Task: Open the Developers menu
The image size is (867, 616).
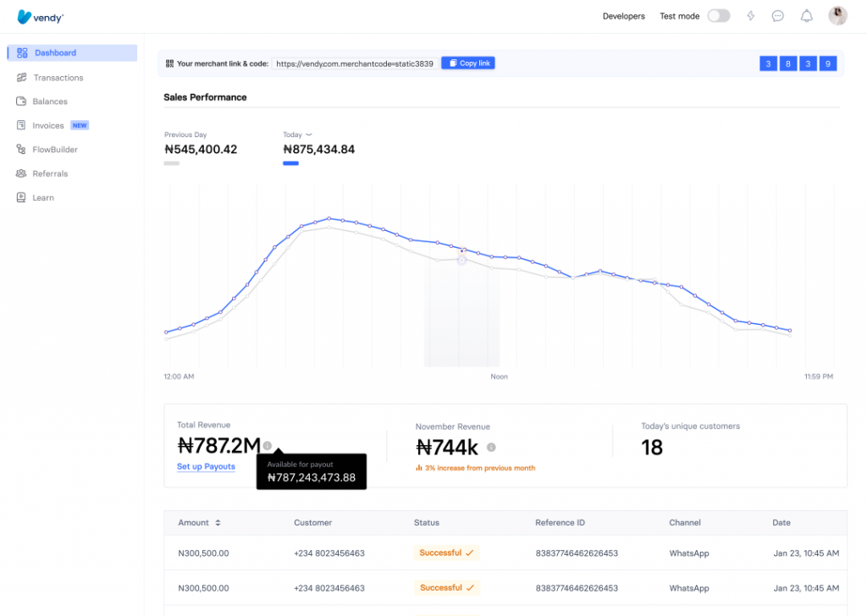Action: click(x=624, y=15)
